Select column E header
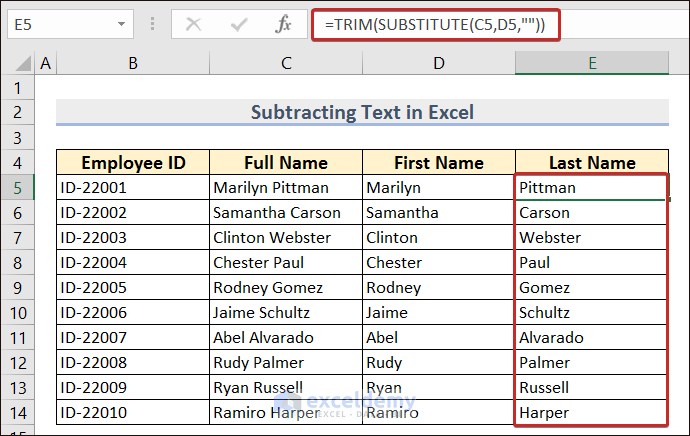This screenshot has width=690, height=436. pyautogui.click(x=592, y=64)
